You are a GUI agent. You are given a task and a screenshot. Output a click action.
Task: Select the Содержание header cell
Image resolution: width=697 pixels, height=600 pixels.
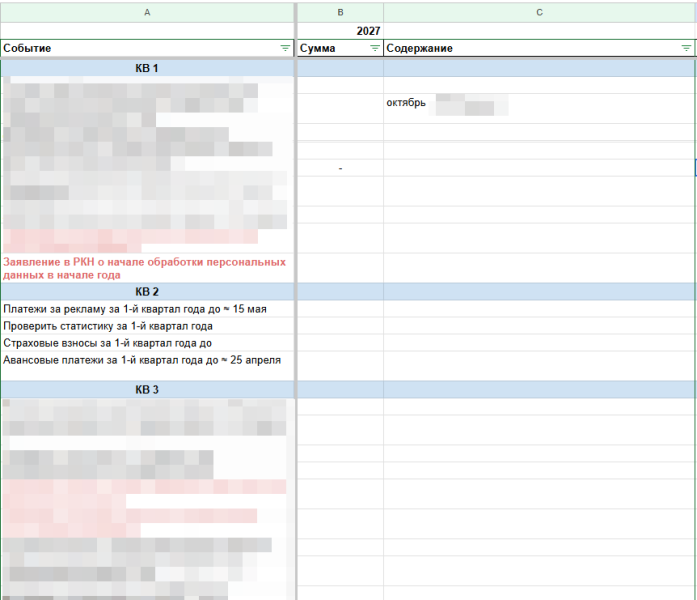click(x=540, y=48)
